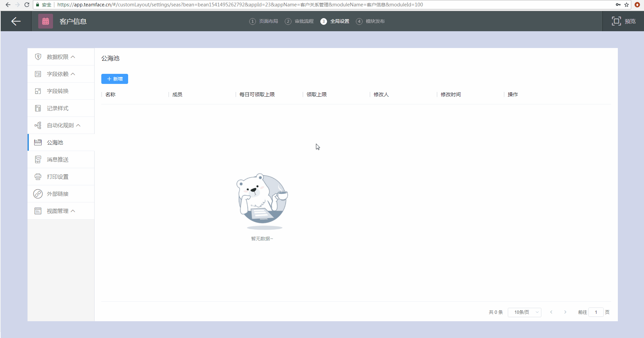Screen dimensions: 644x338
Task: Open 字段转换 settings in sidebar
Action: click(x=61, y=91)
